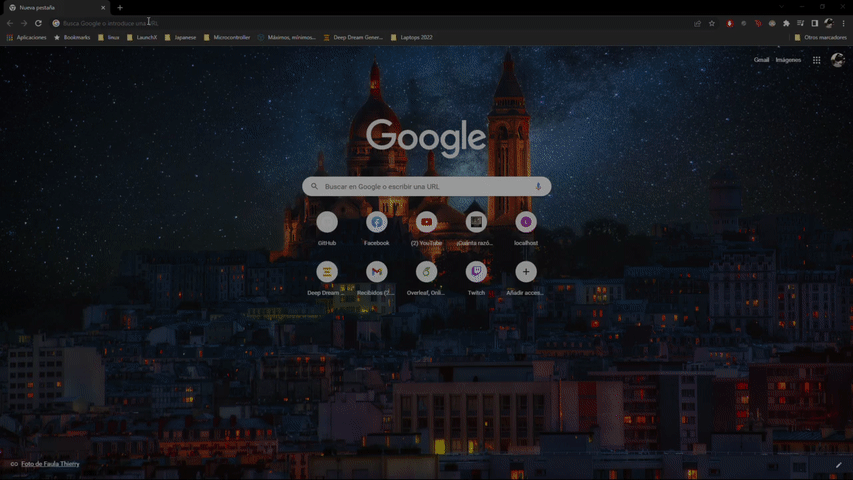Open the Bookmarks starred shortcut
The image size is (853, 480).
pos(72,38)
